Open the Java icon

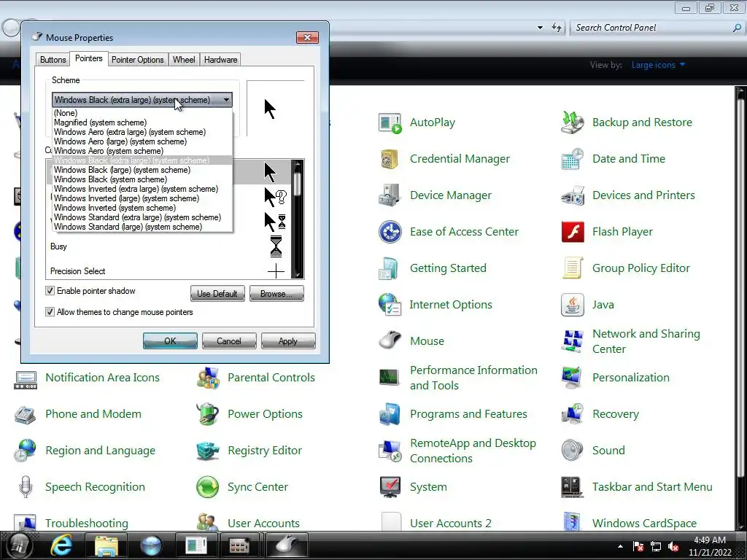click(x=572, y=305)
